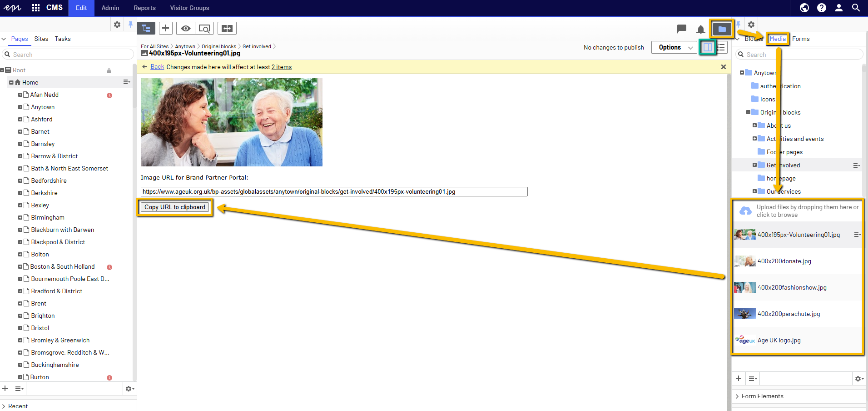Toggle the preview eye icon

point(185,28)
